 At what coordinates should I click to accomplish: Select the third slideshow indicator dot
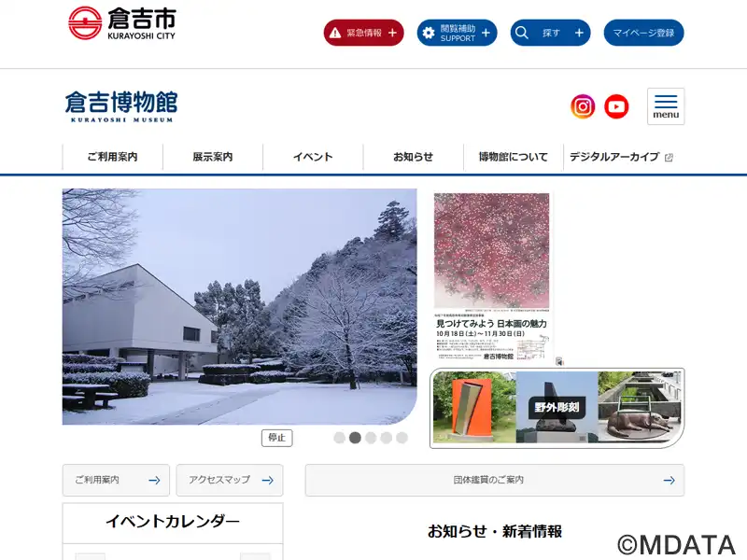point(371,438)
